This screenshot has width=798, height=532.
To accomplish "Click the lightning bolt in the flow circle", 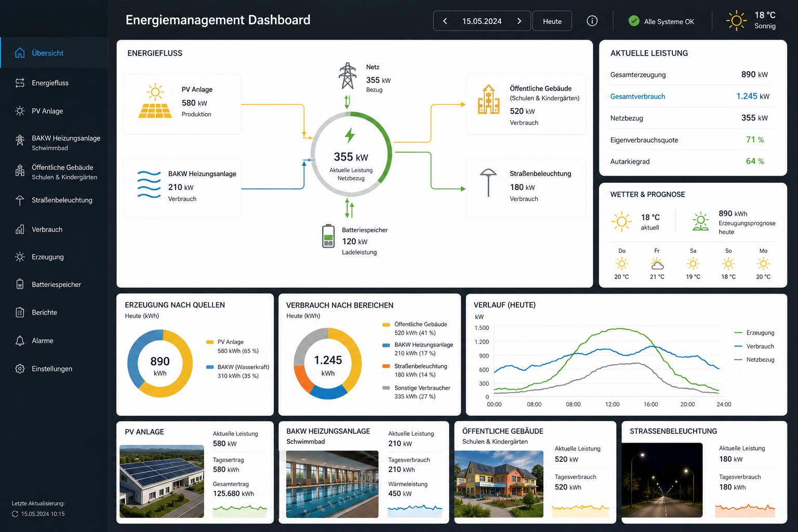I will pyautogui.click(x=350, y=136).
